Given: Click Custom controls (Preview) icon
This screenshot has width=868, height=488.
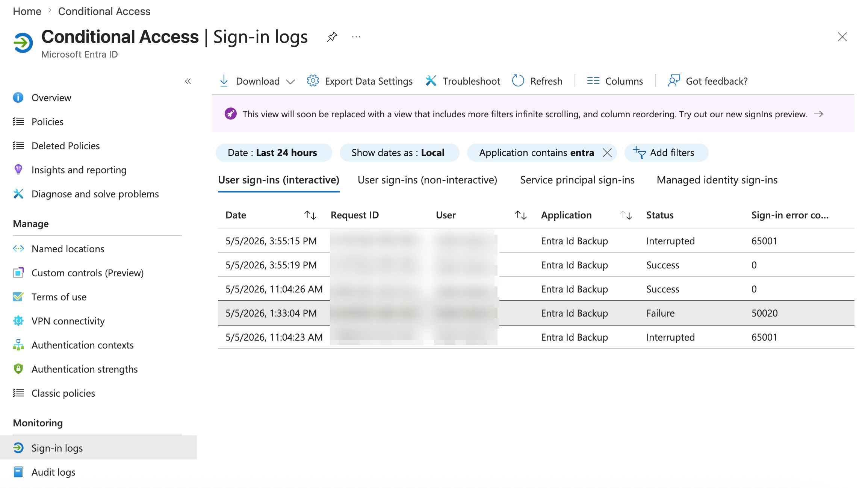Looking at the screenshot, I should pyautogui.click(x=18, y=273).
